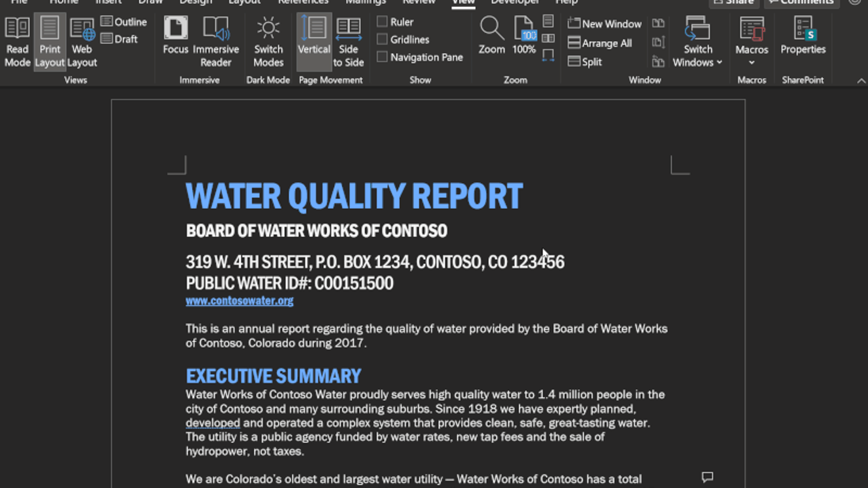Open Outline view

pyautogui.click(x=124, y=22)
